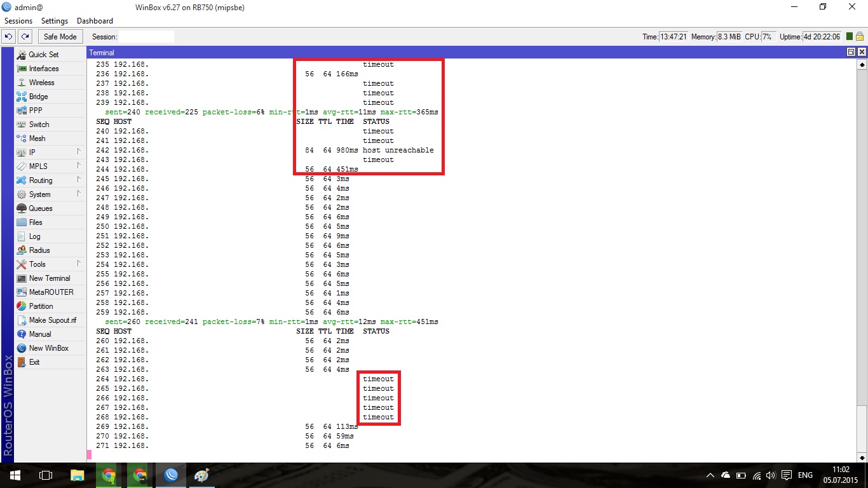Close the Terminal panel

pyautogui.click(x=862, y=52)
